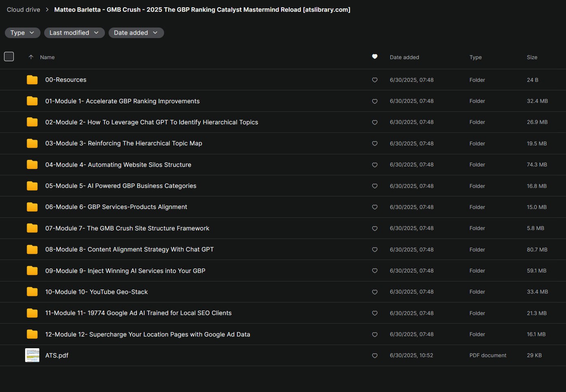Click the favorites heart column header icon
Viewport: 566px width, 392px height.
[375, 57]
